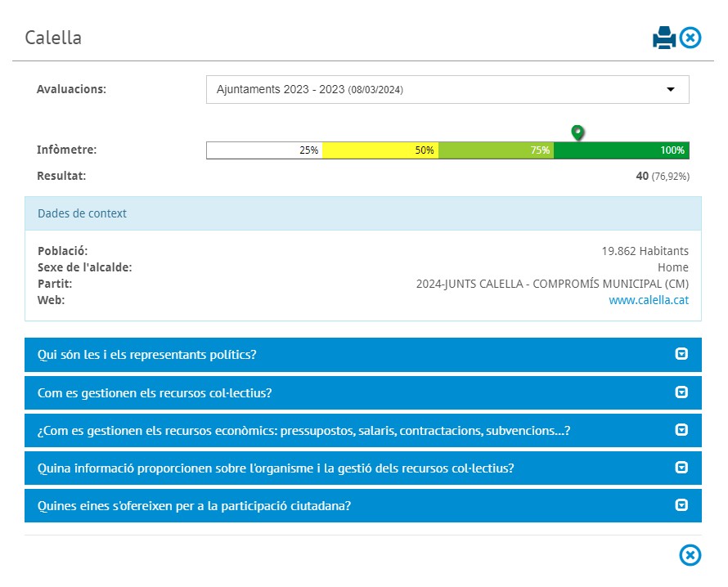Click the dark green 100% Infòmetre segment

tap(622, 150)
